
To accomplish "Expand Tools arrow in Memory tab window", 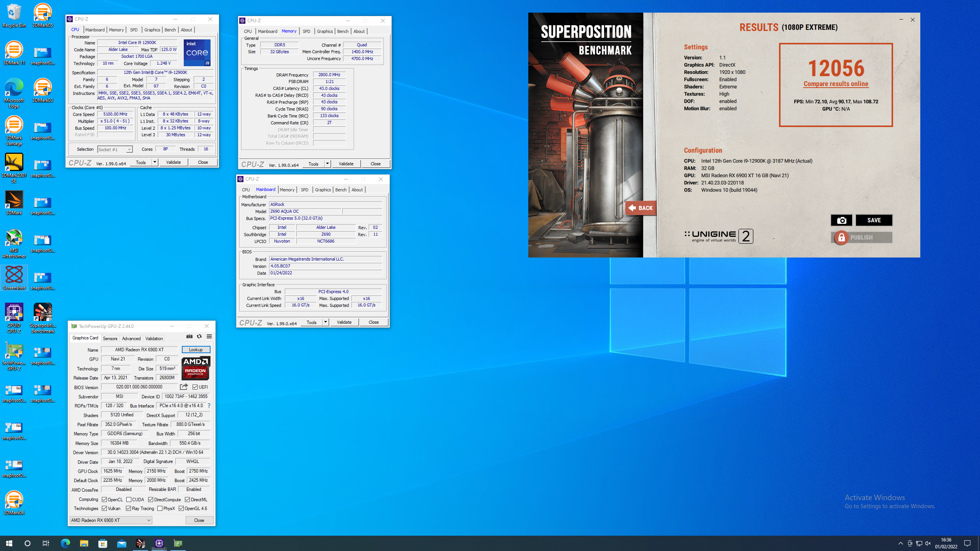I will (x=327, y=164).
